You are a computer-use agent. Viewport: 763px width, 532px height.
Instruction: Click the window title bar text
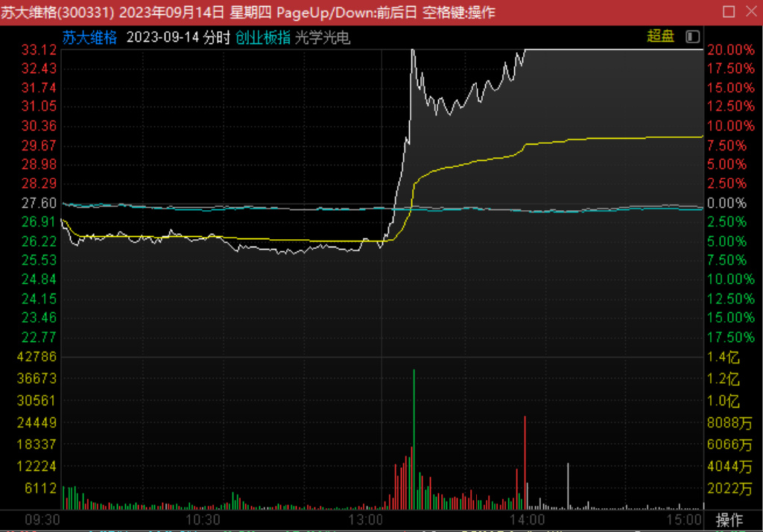coord(247,12)
